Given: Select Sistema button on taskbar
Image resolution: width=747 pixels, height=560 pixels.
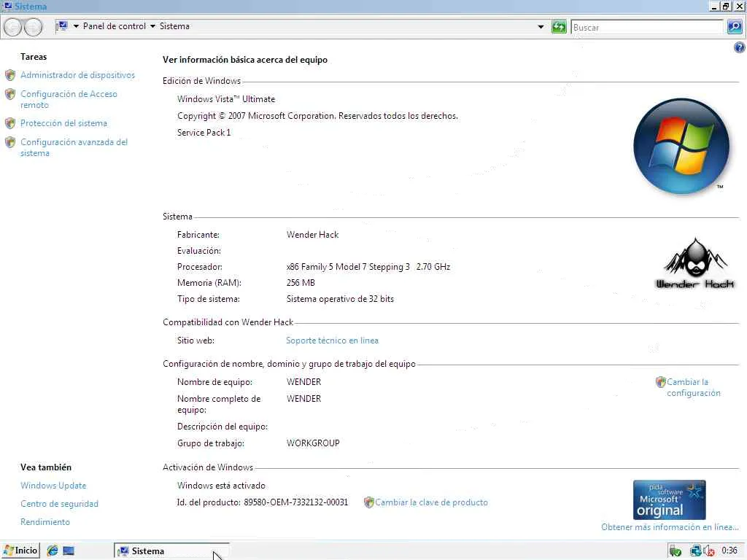Looking at the screenshot, I should pyautogui.click(x=171, y=551).
